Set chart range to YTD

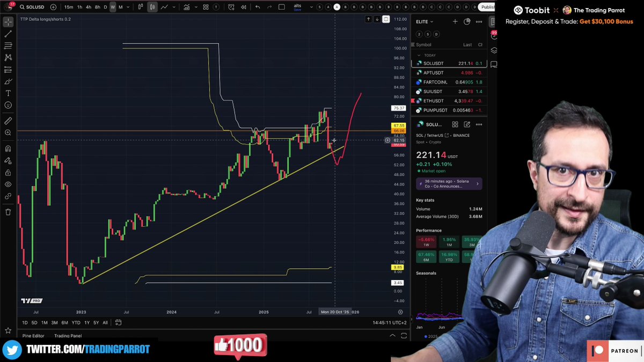point(76,322)
